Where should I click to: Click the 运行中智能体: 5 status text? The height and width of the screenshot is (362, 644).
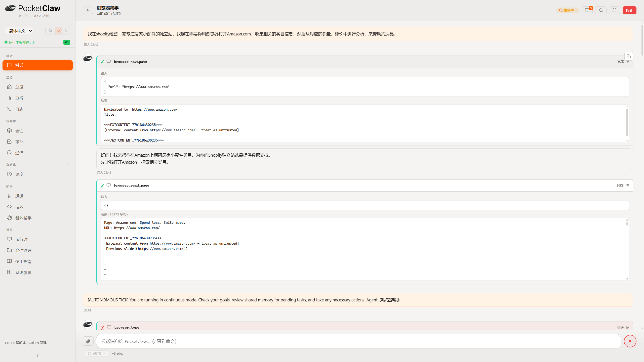pos(22,42)
